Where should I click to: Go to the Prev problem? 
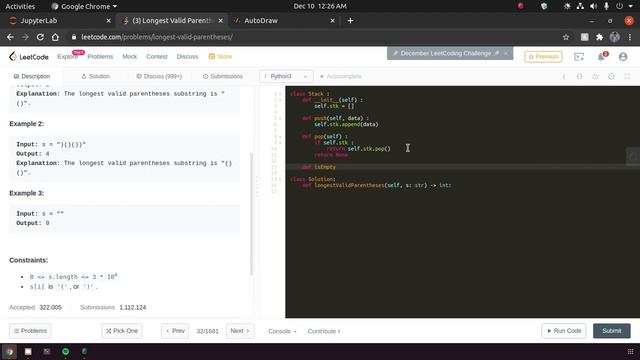click(x=175, y=331)
